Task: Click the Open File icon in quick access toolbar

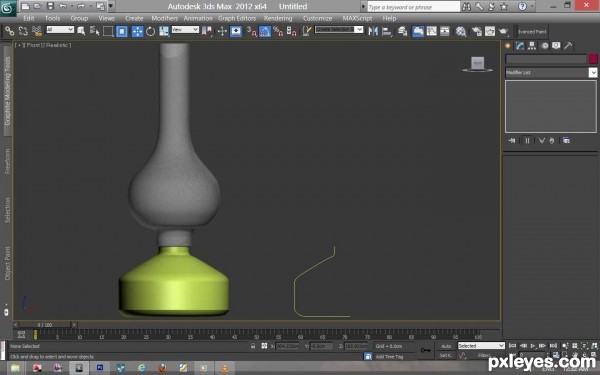Action: click(38, 6)
